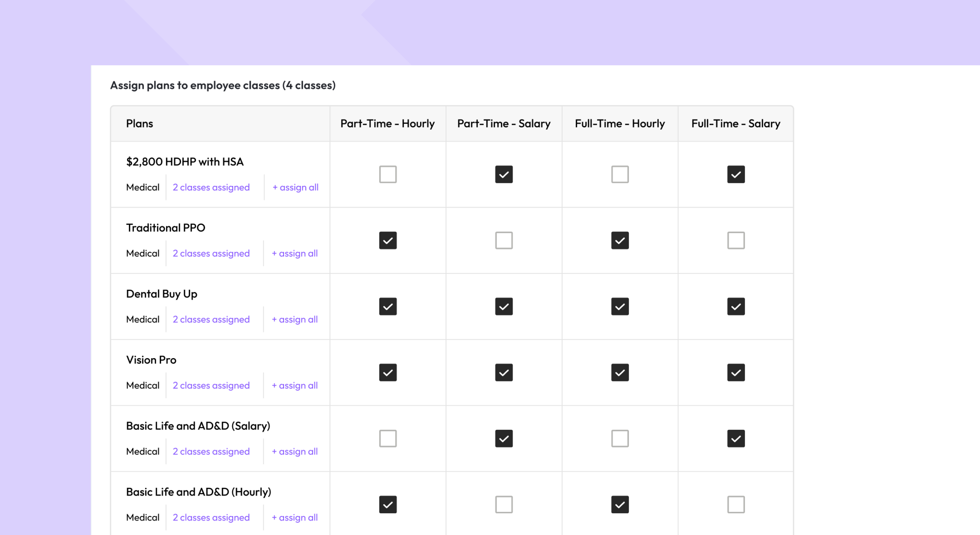Check Full-Time Hourly for $2,800 HDHP plan
This screenshot has width=980, height=535.
point(620,174)
